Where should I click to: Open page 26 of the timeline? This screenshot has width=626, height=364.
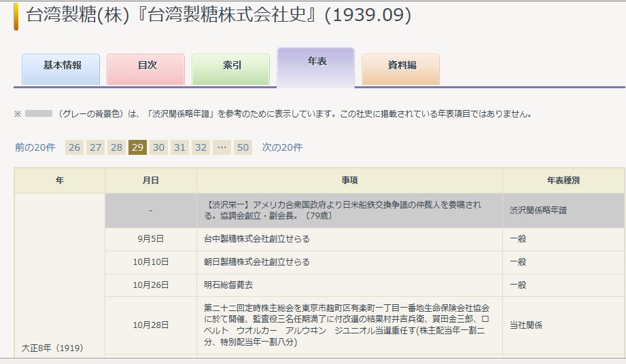tap(74, 147)
